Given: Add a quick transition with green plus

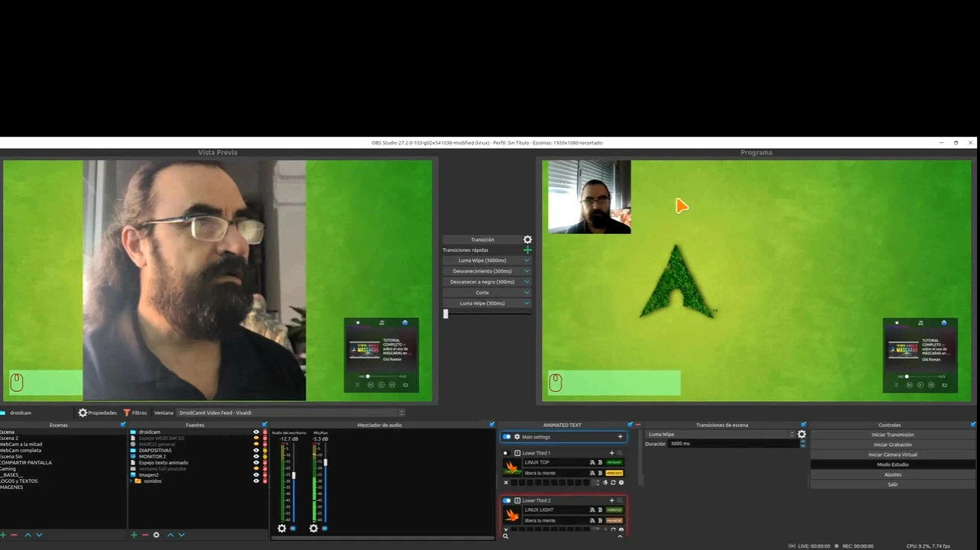Looking at the screenshot, I should point(527,250).
